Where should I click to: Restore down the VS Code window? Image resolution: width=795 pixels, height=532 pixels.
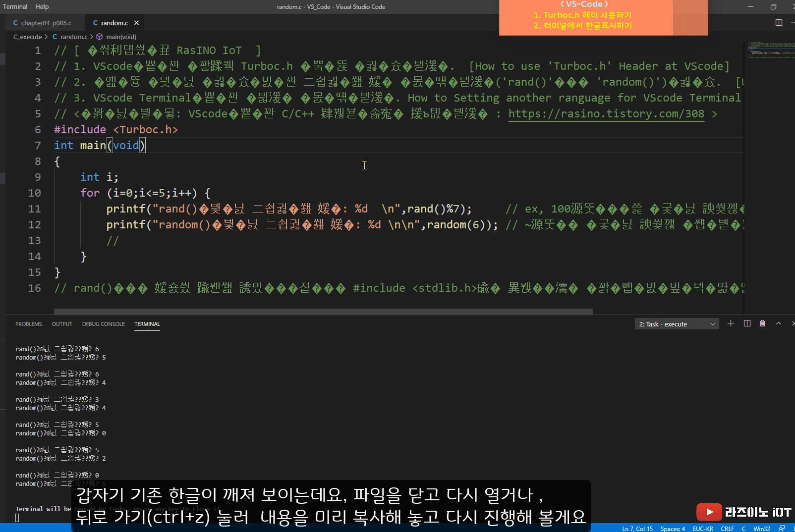click(x=773, y=6)
